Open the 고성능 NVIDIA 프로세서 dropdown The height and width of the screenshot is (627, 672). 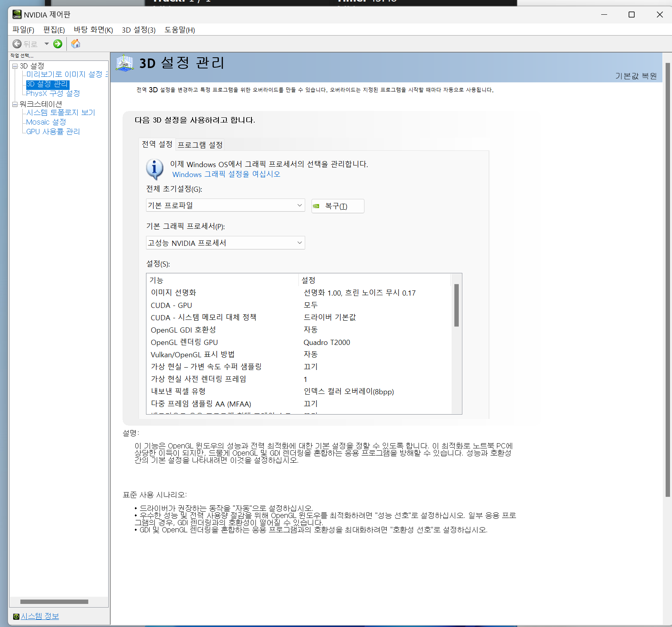(x=225, y=243)
